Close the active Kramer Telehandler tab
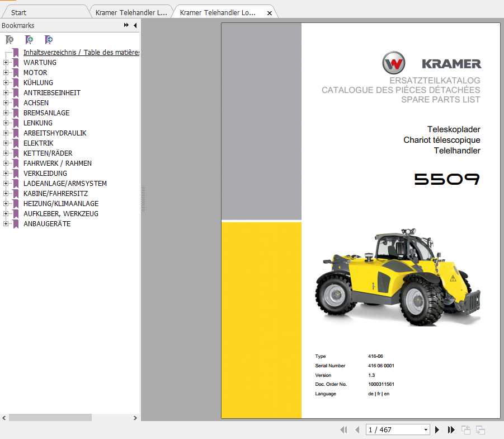504x439 pixels. (x=270, y=13)
